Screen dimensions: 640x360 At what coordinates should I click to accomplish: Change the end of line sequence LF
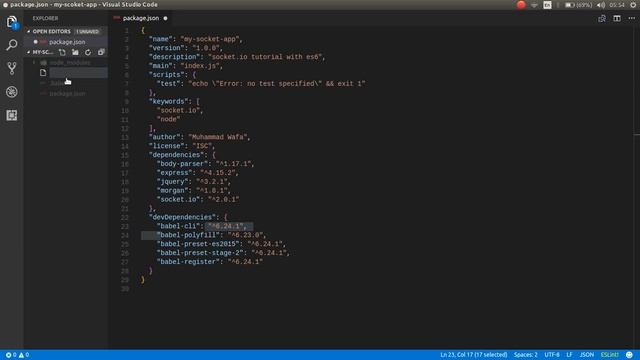pyautogui.click(x=569, y=355)
